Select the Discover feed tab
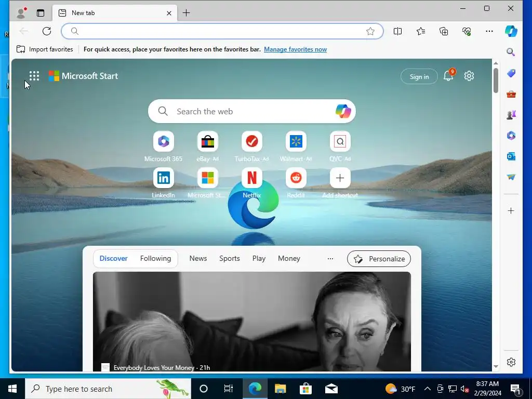532x399 pixels. pyautogui.click(x=113, y=259)
